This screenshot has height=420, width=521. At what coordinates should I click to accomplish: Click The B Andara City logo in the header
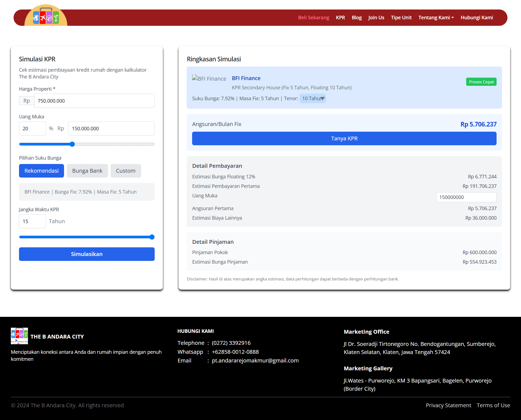(x=46, y=17)
